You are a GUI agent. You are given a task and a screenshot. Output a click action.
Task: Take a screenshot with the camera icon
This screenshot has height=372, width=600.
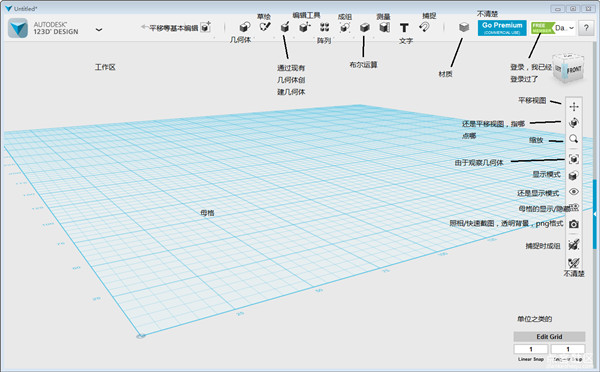point(574,224)
